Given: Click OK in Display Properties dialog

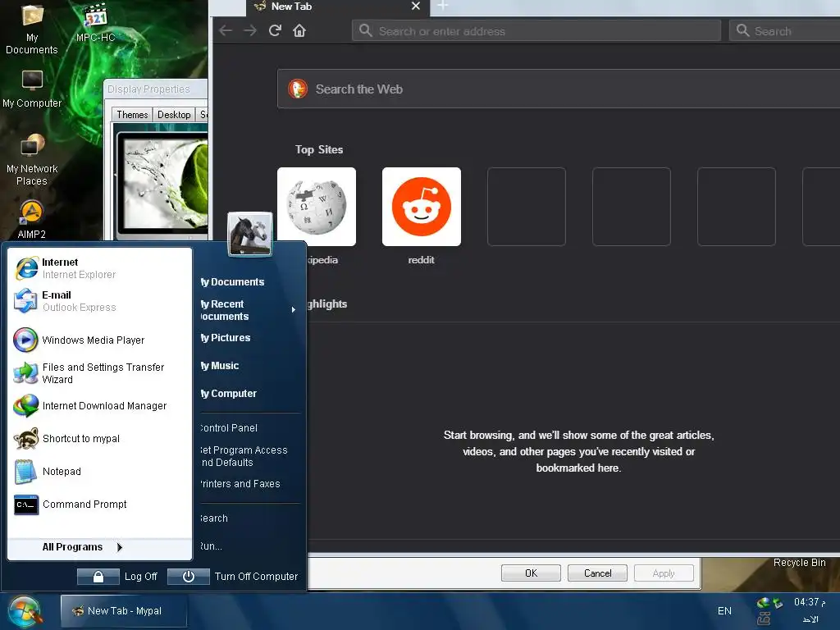Looking at the screenshot, I should point(531,573).
